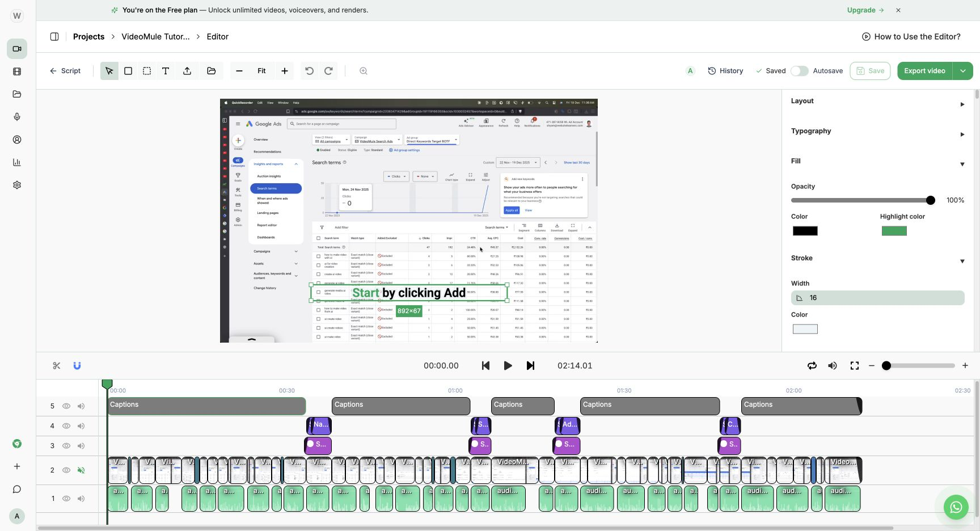Image resolution: width=980 pixels, height=531 pixels.
Task: Click the Upgrade link
Action: point(865,10)
